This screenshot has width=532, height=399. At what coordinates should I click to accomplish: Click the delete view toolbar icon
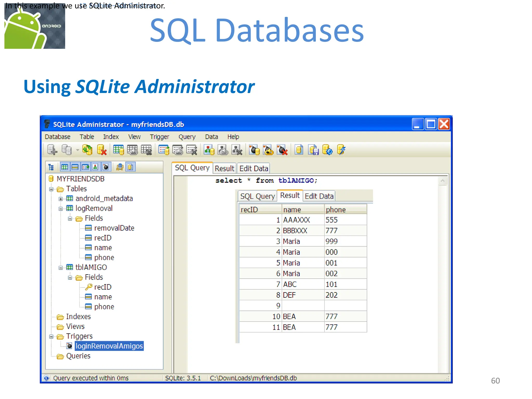point(237,150)
